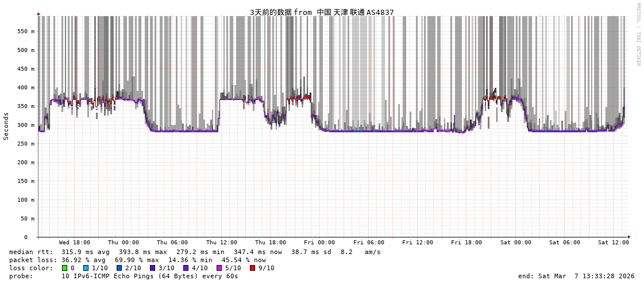Click the chart title mentioning AS4837
The height and width of the screenshot is (284, 644).
coord(322,12)
